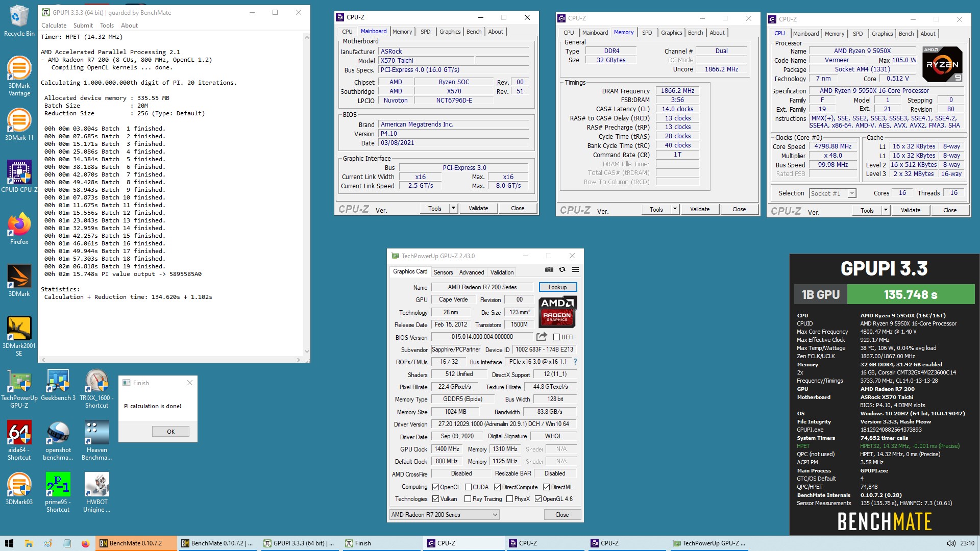Image resolution: width=980 pixels, height=551 pixels.
Task: Click GPUPI vertical scrollbar down arrow
Action: pyautogui.click(x=306, y=352)
